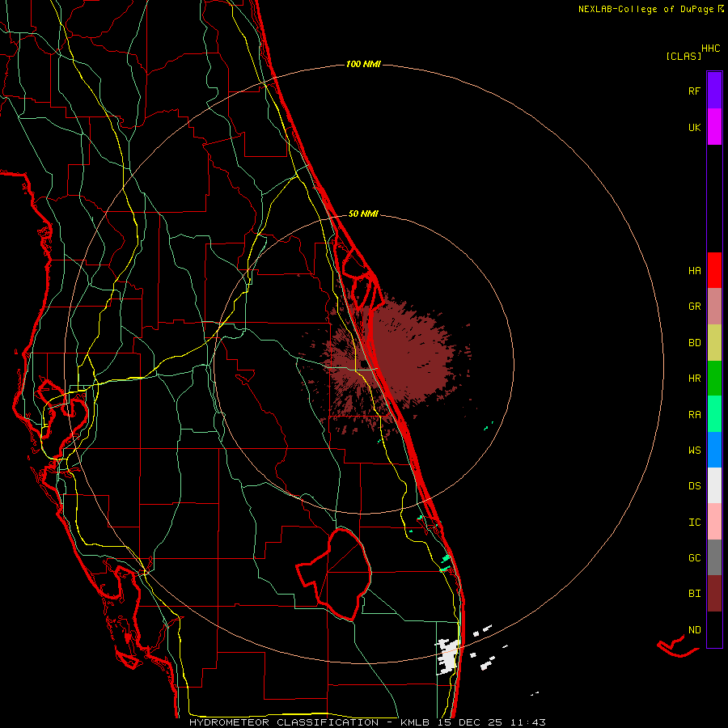
Task: Pick the RA light green swatch
Action: point(714,414)
